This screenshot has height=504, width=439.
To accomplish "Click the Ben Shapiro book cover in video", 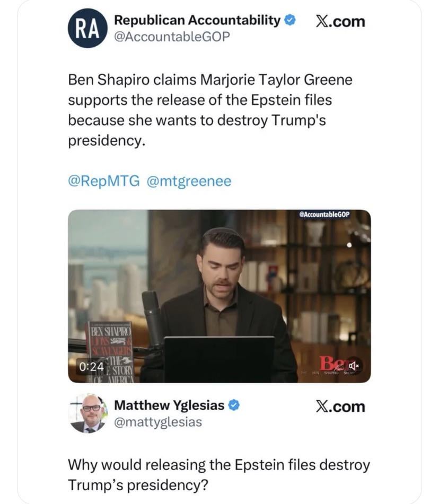I will tap(110, 352).
